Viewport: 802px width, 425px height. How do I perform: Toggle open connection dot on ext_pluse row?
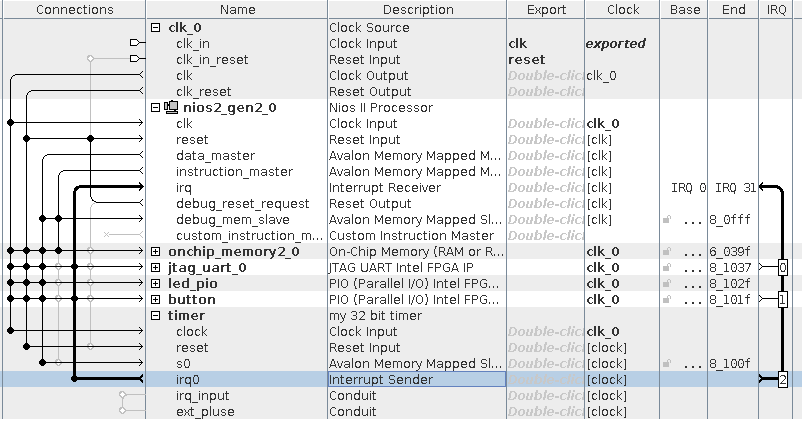click(123, 412)
